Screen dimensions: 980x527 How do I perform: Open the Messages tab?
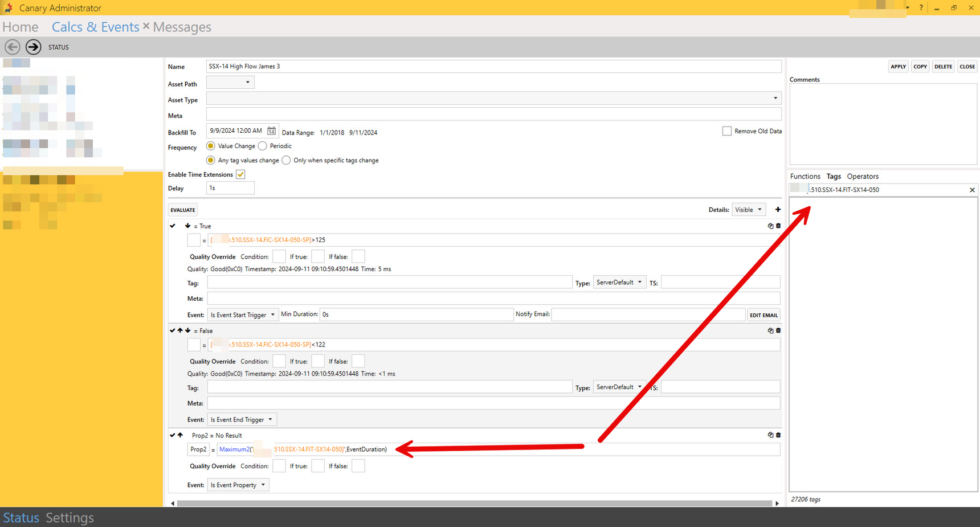(x=182, y=27)
